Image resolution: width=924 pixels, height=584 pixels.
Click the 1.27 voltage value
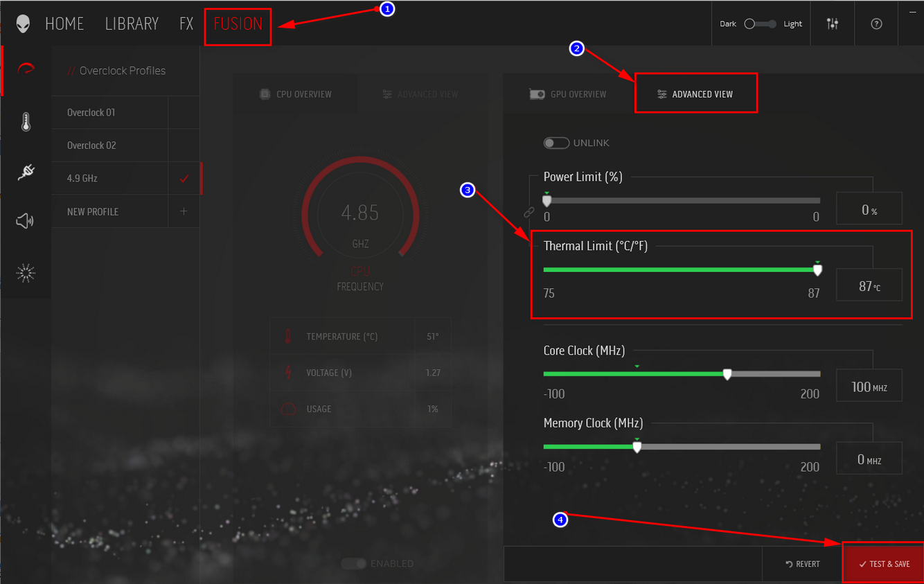tap(433, 373)
